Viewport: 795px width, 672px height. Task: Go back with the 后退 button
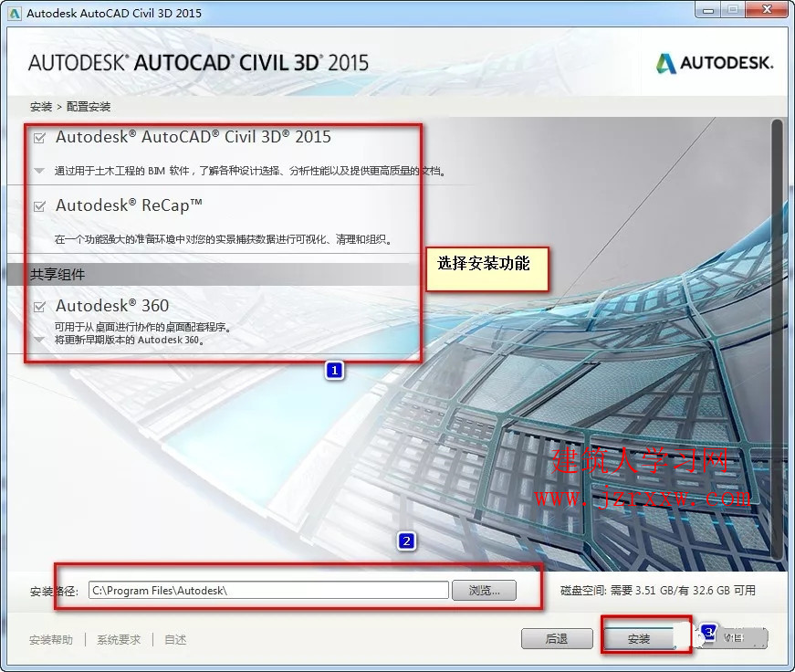pyautogui.click(x=557, y=638)
